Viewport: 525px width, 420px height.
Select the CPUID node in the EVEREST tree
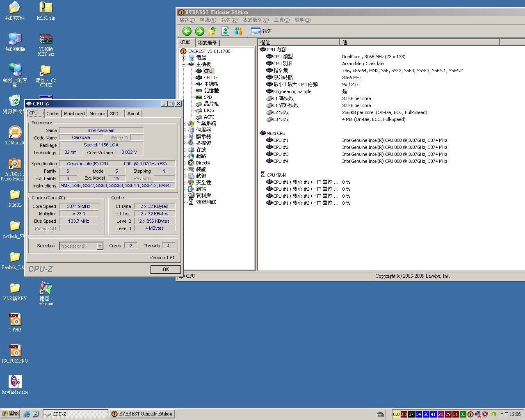[x=210, y=78]
